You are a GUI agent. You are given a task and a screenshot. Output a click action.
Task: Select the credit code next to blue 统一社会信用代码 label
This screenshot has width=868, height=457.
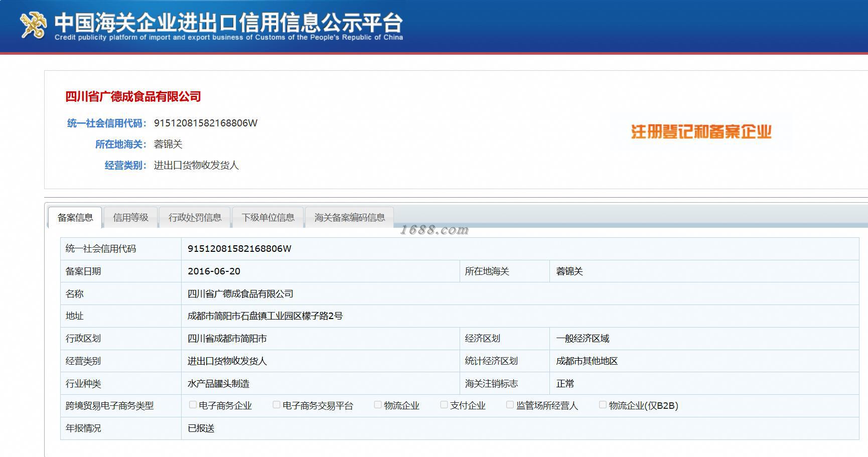[206, 123]
